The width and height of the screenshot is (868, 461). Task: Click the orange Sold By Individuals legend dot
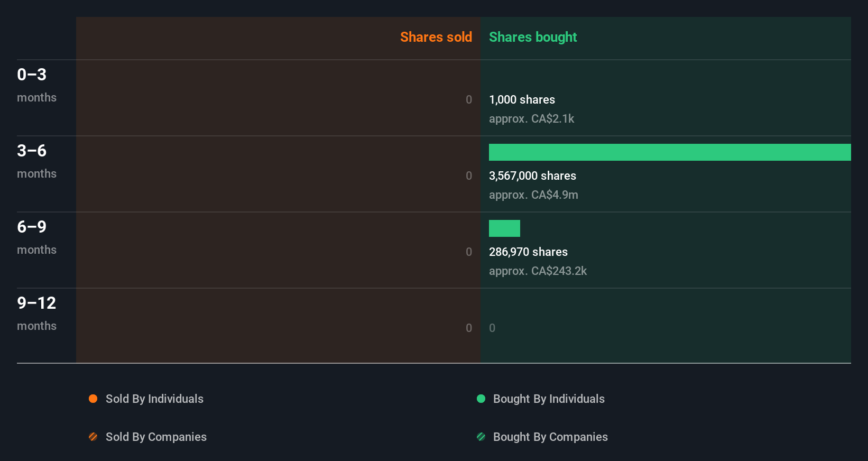pos(93,399)
